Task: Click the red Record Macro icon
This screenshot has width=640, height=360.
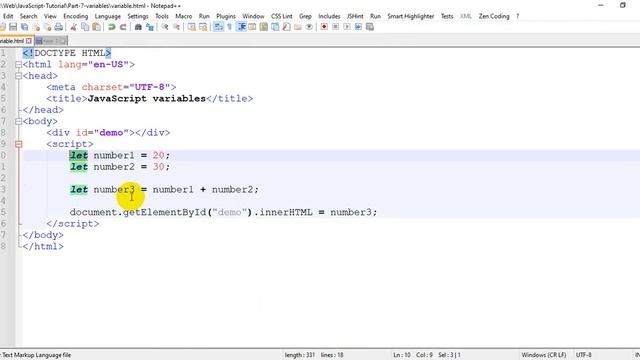Action: click(x=324, y=27)
